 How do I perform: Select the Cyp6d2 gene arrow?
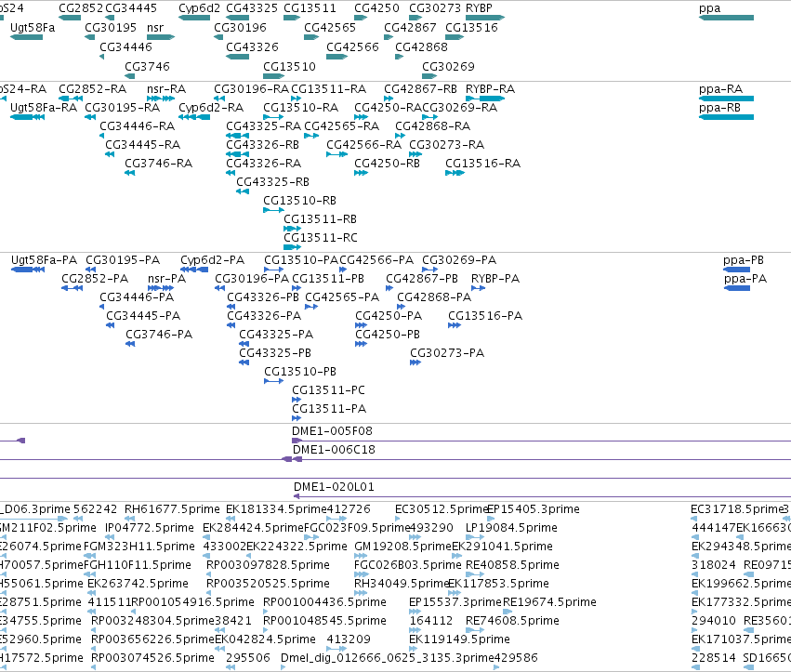tap(194, 18)
